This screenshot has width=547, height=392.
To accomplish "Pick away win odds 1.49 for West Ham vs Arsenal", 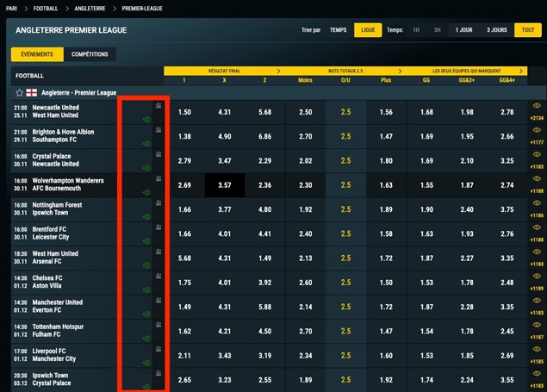I will 264,258.
